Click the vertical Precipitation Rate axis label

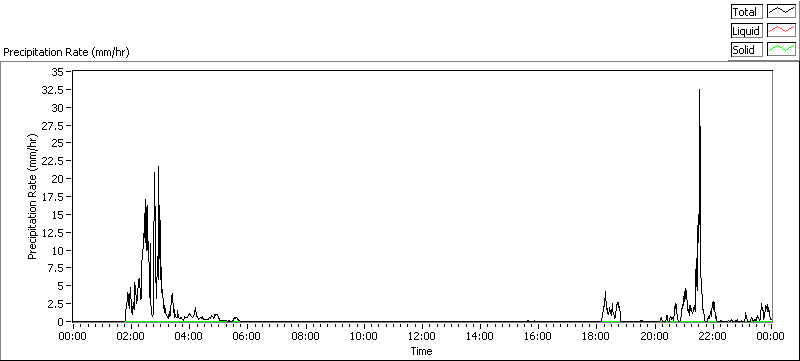pos(32,196)
